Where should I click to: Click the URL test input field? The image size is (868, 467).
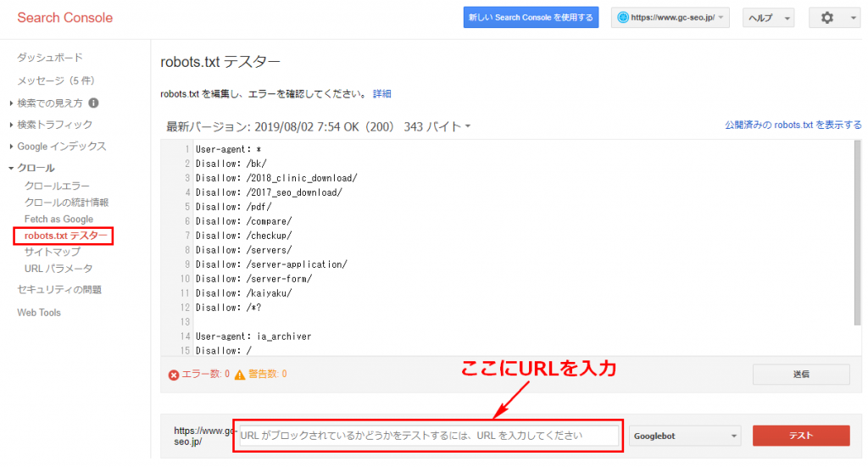[x=429, y=436]
